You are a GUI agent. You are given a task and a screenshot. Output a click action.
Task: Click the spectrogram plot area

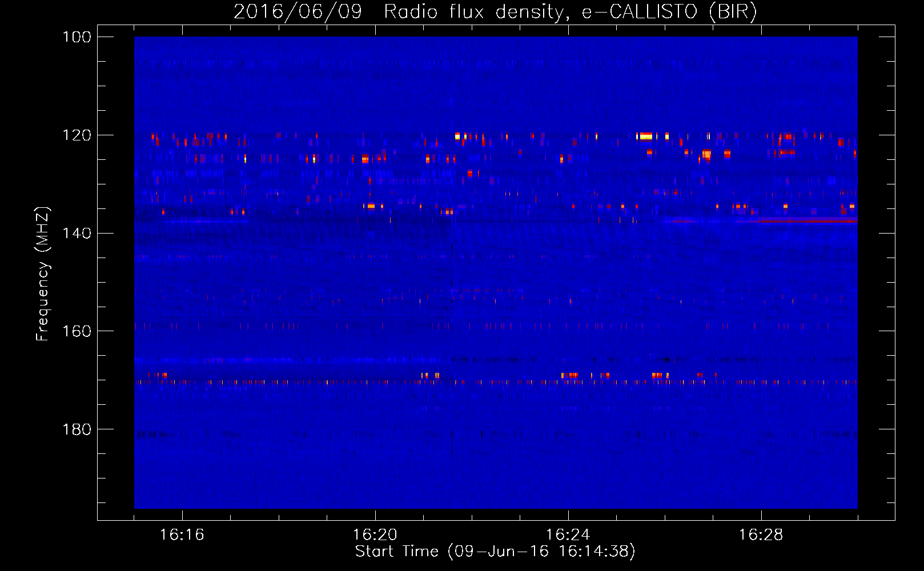[496, 272]
